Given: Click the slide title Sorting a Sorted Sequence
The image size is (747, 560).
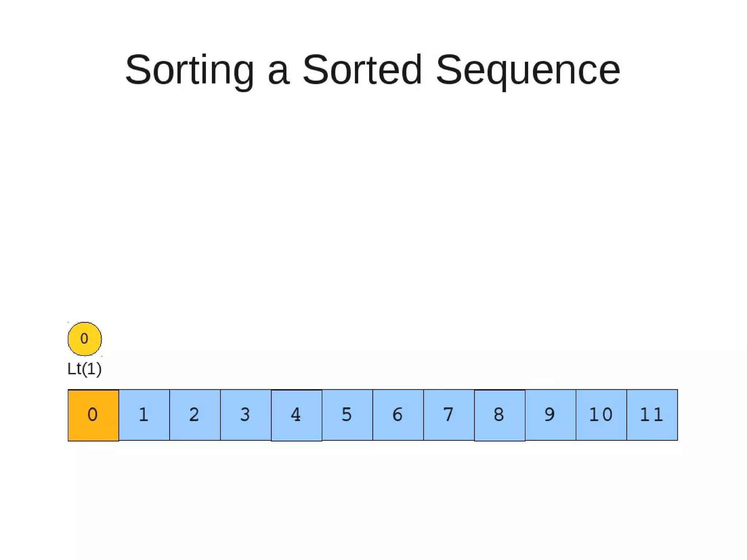Looking at the screenshot, I should point(372,69).
